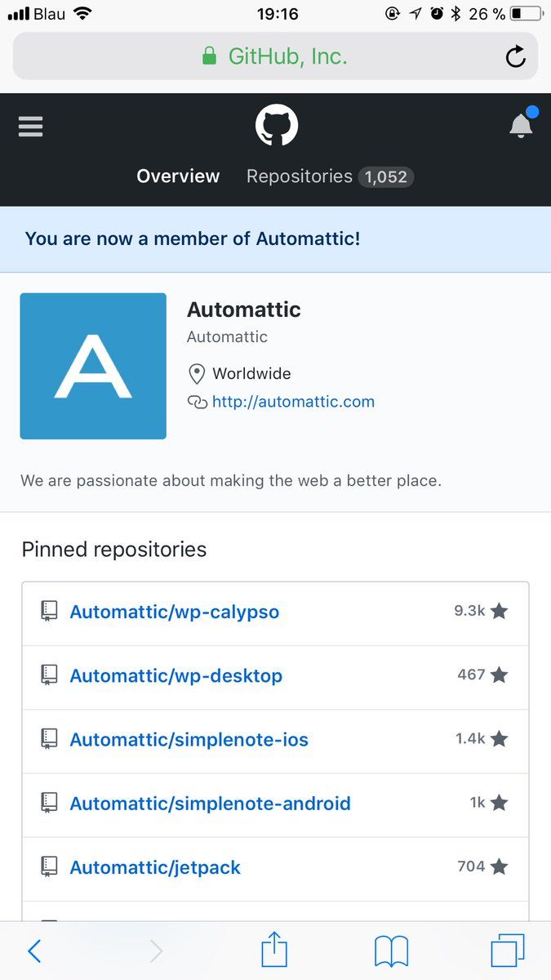551x980 pixels.
Task: Show open Safari tabs
Action: pos(507,951)
